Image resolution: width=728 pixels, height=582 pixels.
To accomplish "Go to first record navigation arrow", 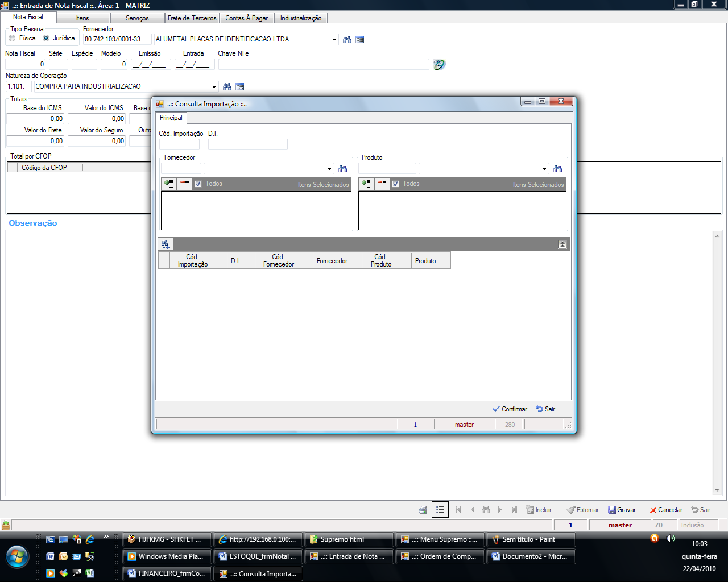I will (x=458, y=510).
